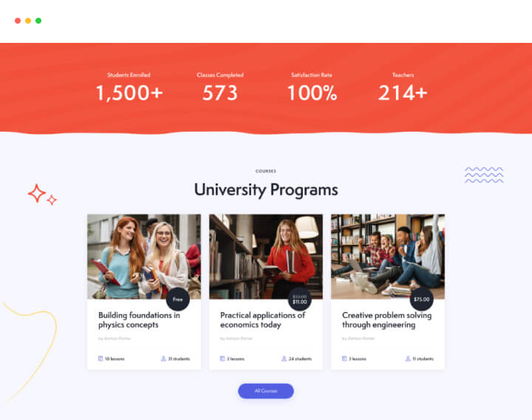Image resolution: width=532 pixels, height=420 pixels.
Task: Select the two women students course image
Action: tap(144, 257)
